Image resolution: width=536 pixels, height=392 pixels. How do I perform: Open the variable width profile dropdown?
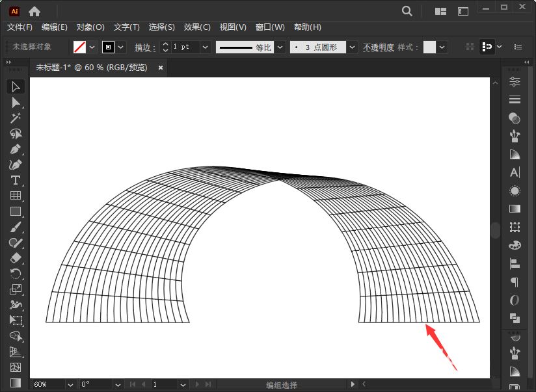tap(280, 47)
